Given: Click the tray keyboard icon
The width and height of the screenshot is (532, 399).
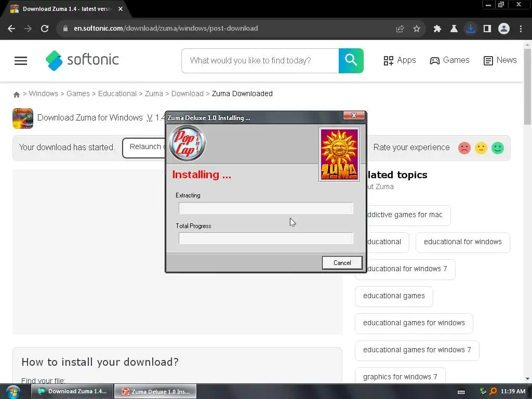Looking at the screenshot, I should coord(461,392).
